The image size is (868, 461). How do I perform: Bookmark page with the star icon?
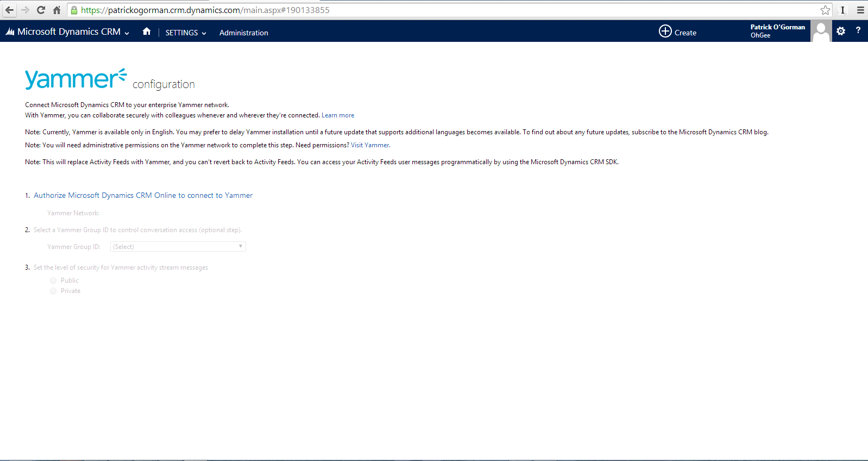[x=825, y=10]
